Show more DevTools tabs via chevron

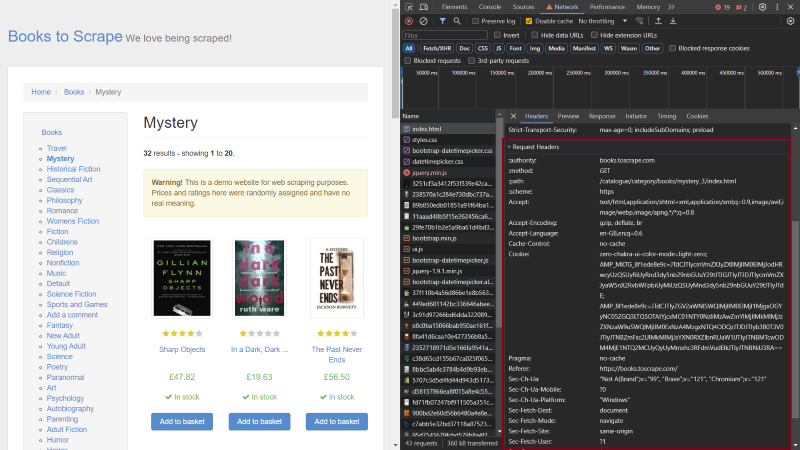tap(671, 7)
